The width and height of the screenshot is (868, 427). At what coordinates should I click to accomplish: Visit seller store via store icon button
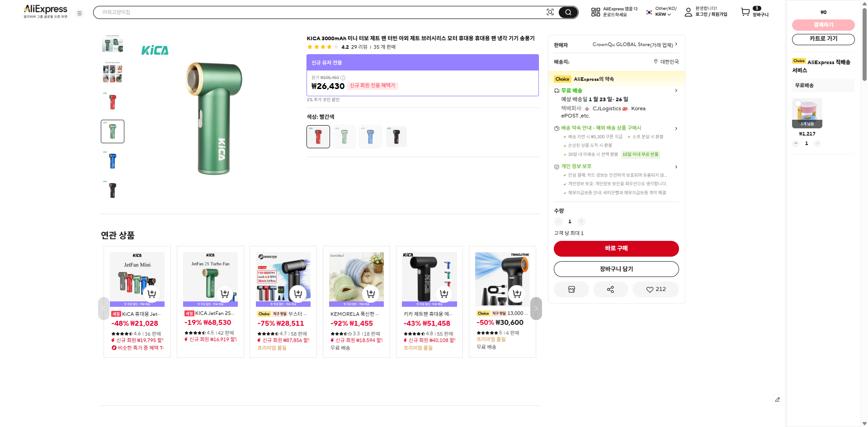tap(571, 289)
